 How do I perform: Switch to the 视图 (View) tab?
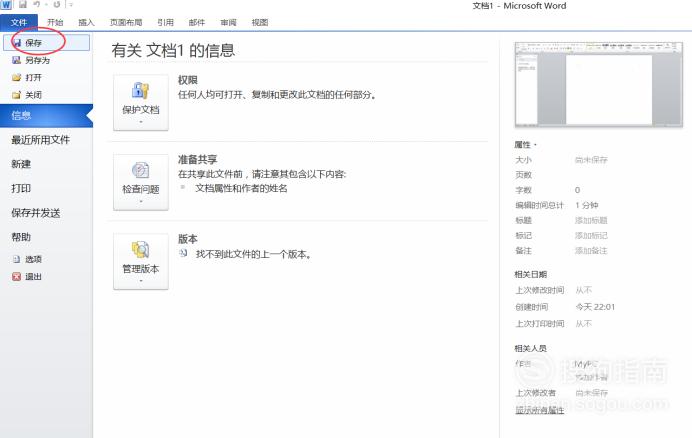tap(260, 23)
